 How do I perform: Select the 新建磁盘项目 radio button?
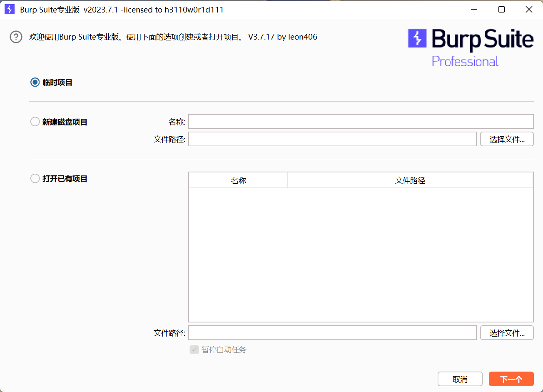point(35,122)
